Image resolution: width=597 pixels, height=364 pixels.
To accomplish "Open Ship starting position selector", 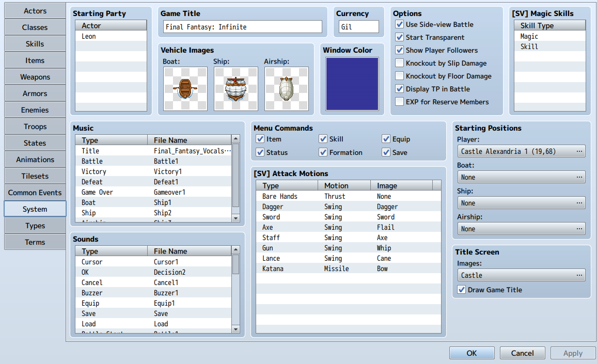I will (521, 203).
